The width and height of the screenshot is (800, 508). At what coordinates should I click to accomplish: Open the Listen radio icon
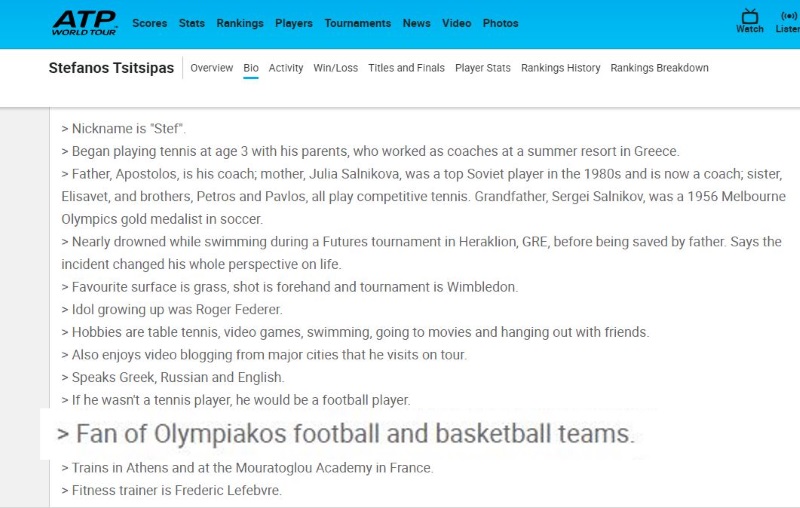tap(788, 21)
